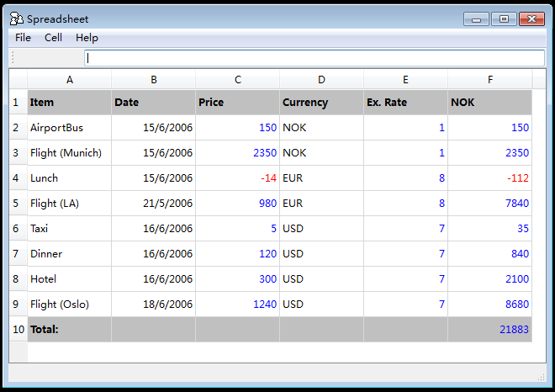Select the Dinner price cell '120'

[x=237, y=253]
